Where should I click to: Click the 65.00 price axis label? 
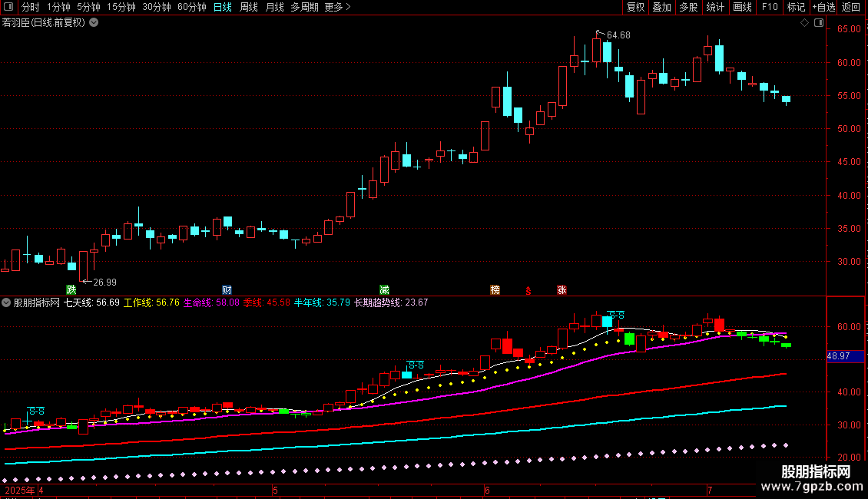pyautogui.click(x=849, y=29)
